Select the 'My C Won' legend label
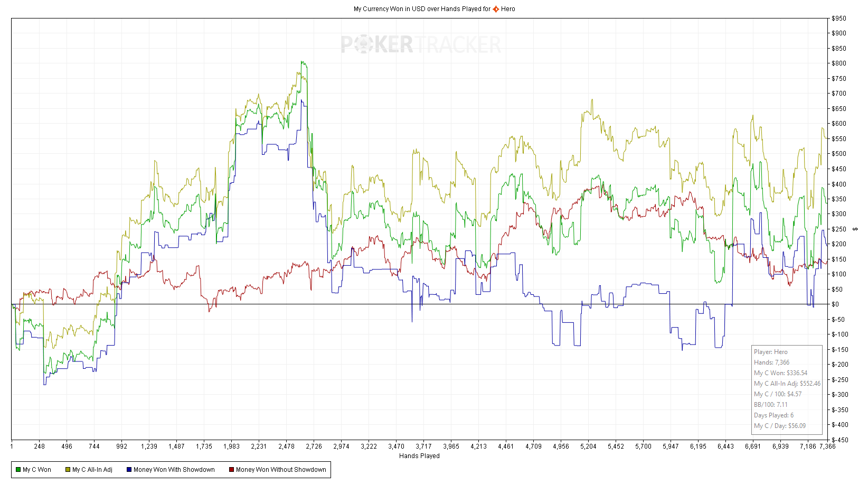 point(37,470)
